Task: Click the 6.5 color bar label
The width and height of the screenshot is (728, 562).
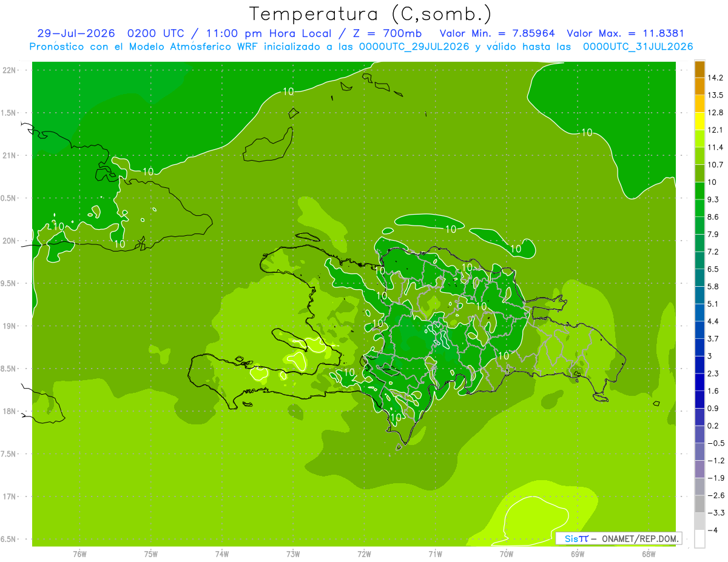Action: 713,269
